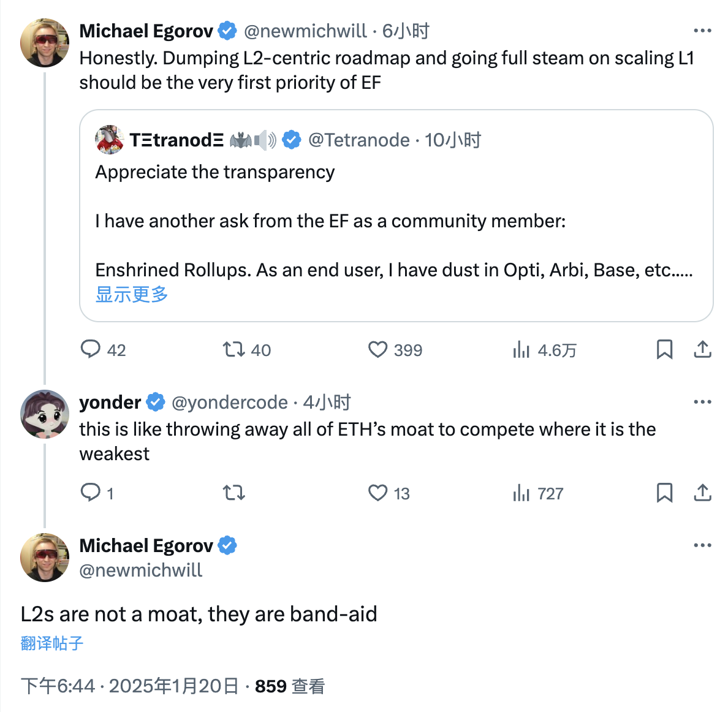View analytics showing 4.6万 views

tap(521, 350)
